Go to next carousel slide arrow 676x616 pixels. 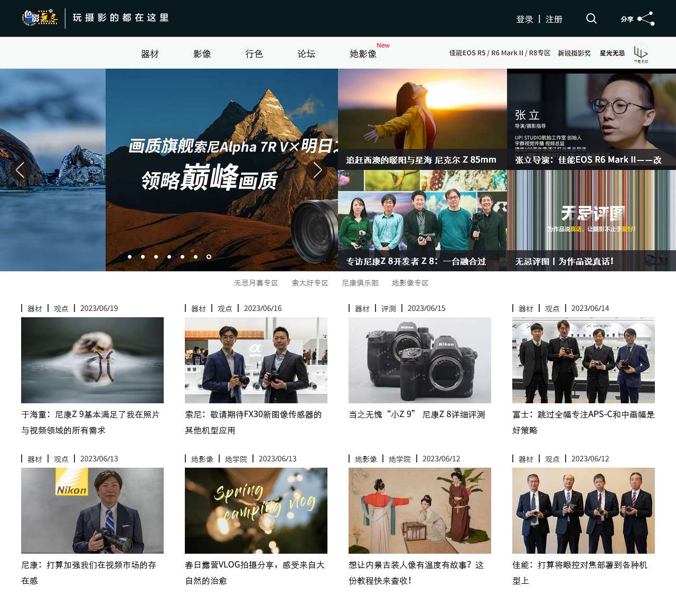tap(317, 170)
